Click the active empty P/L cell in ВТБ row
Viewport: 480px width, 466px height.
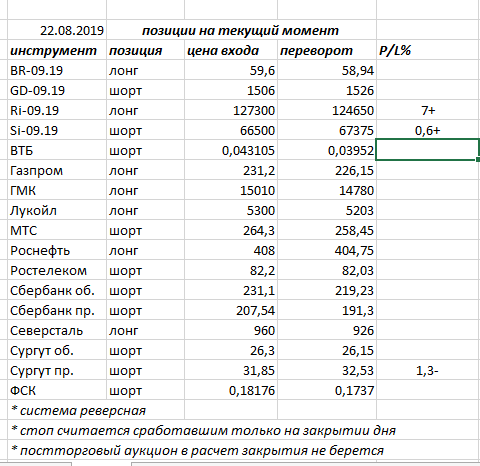click(428, 150)
